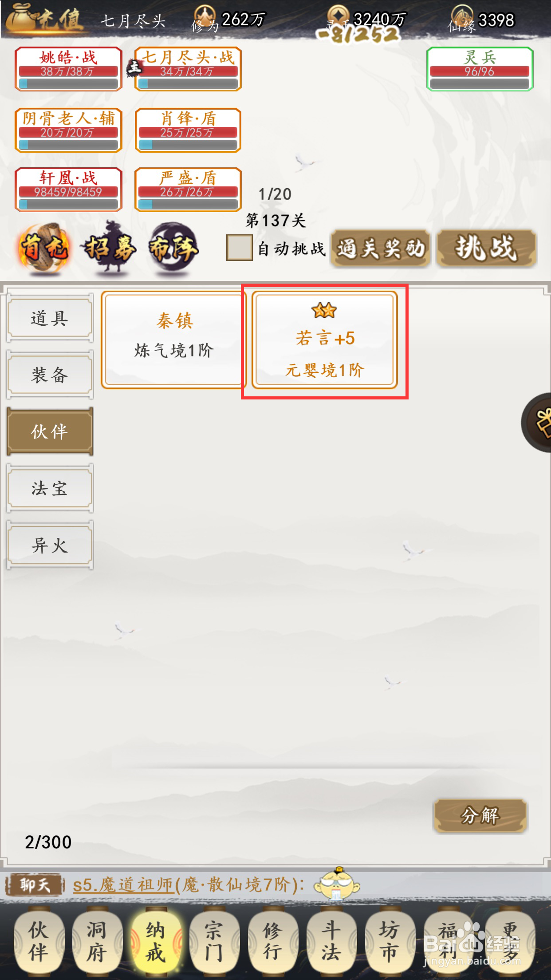Click the 挑战 challenge button
Screen dimensions: 551x980
[x=486, y=248]
